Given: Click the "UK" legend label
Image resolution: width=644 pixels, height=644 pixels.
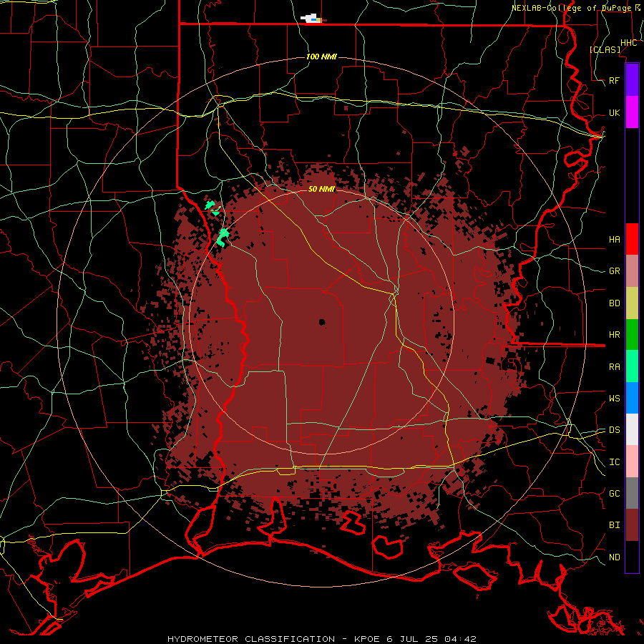Looking at the screenshot, I should tap(615, 112).
